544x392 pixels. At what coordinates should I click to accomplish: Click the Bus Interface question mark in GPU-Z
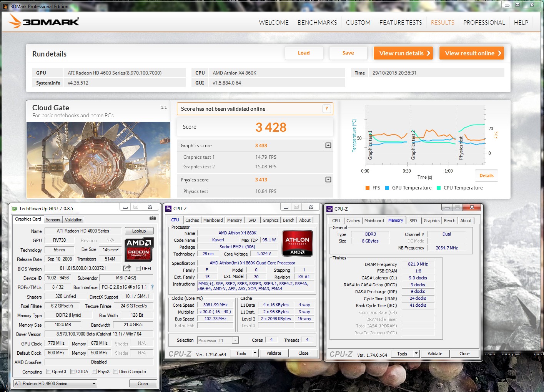[152, 287]
